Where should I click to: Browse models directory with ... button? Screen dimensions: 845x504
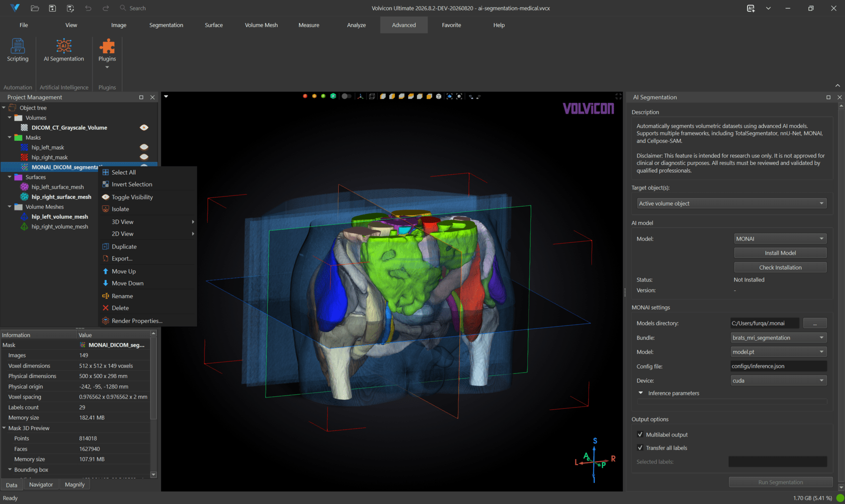click(x=815, y=323)
